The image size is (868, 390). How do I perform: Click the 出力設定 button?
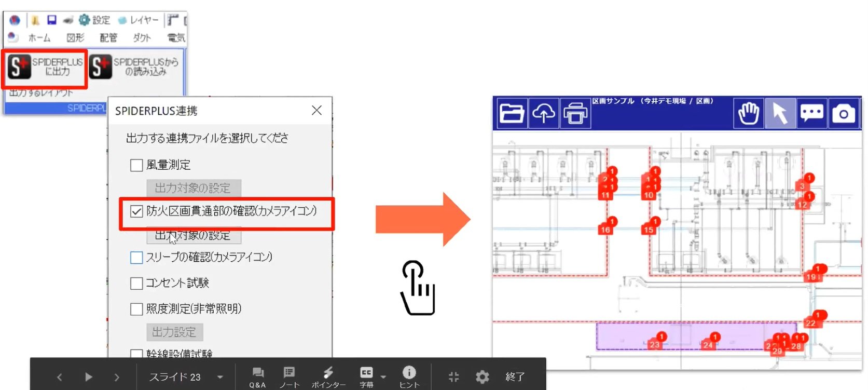click(175, 332)
